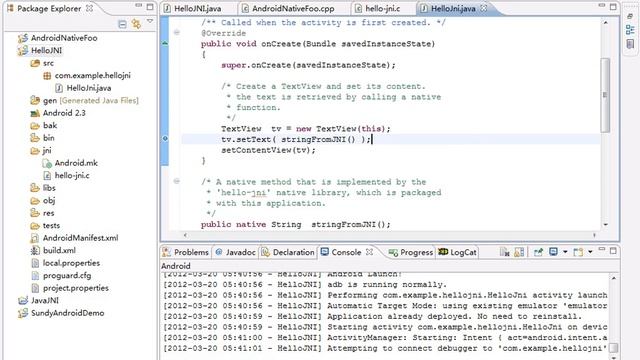The height and width of the screenshot is (360, 640).
Task: Select Android.mk file icon
Action: coord(47,163)
